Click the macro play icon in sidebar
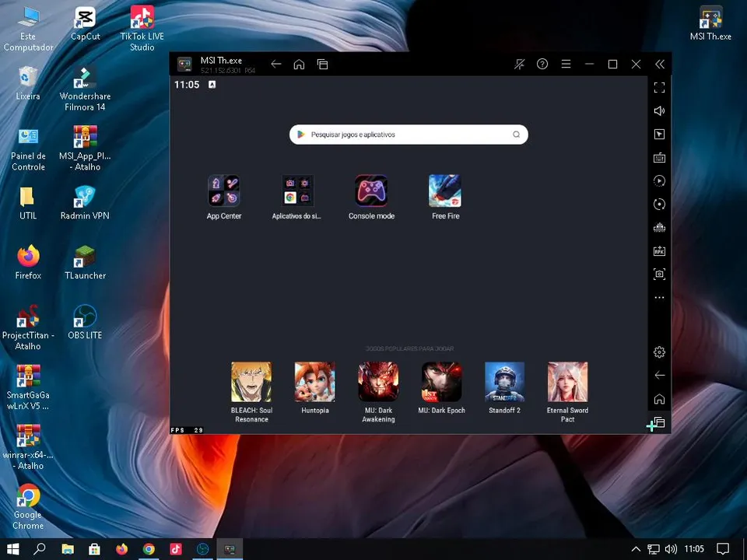The image size is (747, 560). 659,181
